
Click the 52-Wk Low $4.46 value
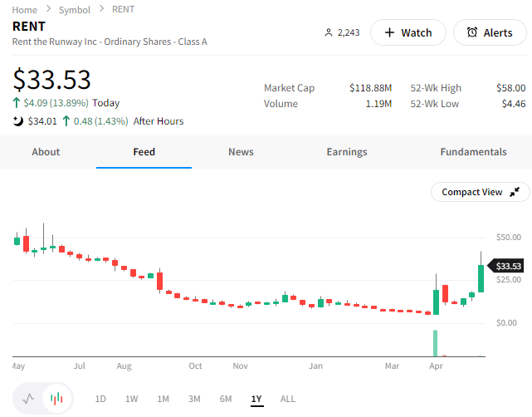click(514, 104)
